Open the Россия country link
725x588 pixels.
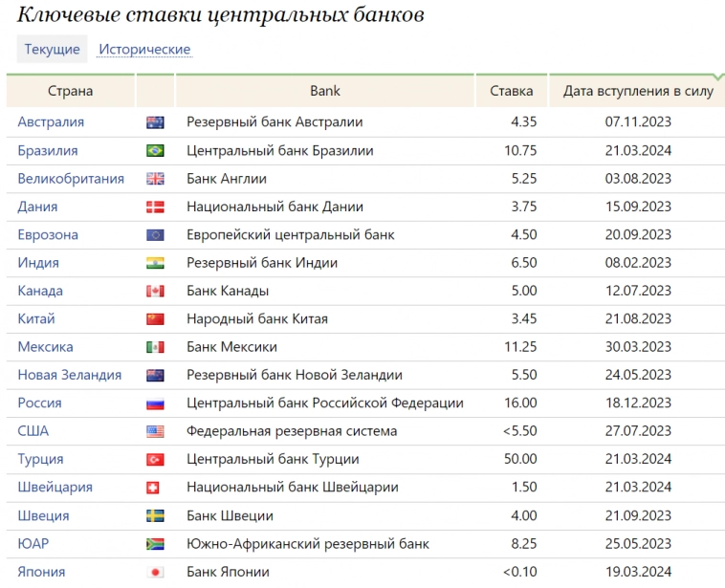39,403
